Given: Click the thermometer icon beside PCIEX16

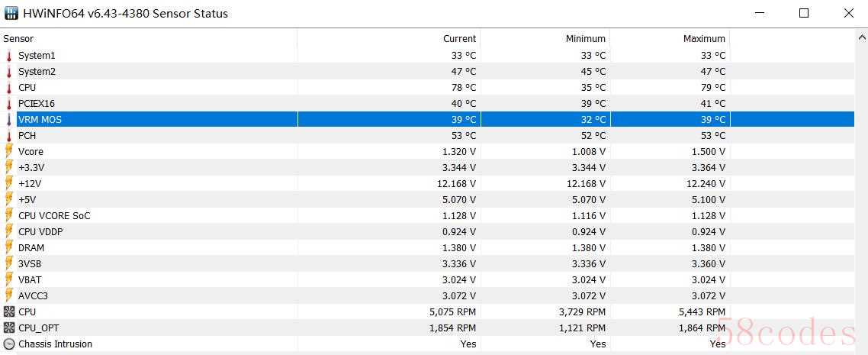Looking at the screenshot, I should [x=9, y=104].
